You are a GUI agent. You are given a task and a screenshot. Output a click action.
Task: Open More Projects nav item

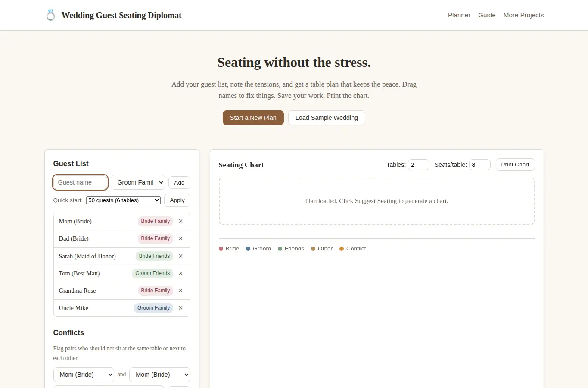pos(523,15)
